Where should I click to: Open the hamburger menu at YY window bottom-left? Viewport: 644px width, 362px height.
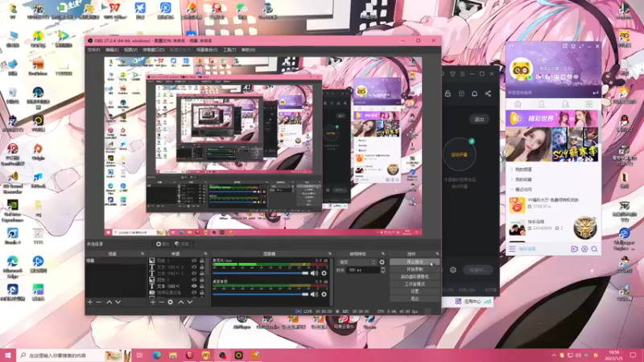click(512, 249)
